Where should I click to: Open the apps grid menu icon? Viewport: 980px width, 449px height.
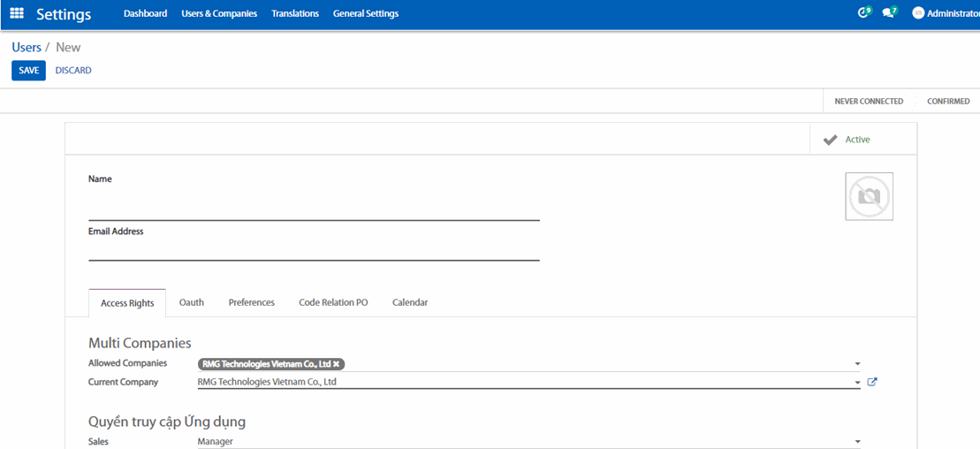[17, 14]
